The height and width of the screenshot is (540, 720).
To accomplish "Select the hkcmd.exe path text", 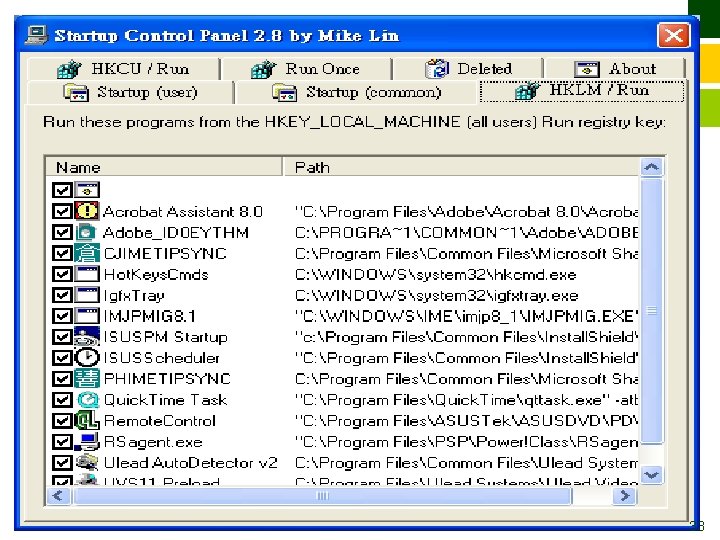I will pos(435,275).
